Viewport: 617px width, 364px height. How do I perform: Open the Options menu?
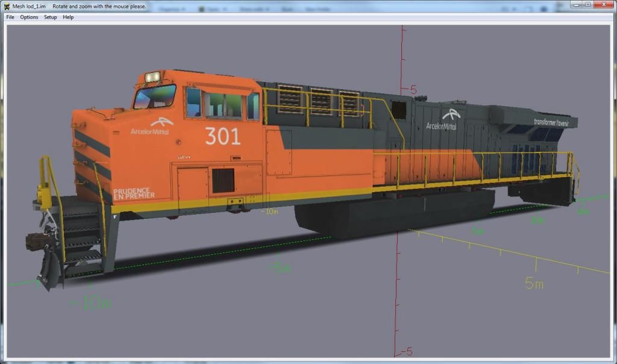29,17
